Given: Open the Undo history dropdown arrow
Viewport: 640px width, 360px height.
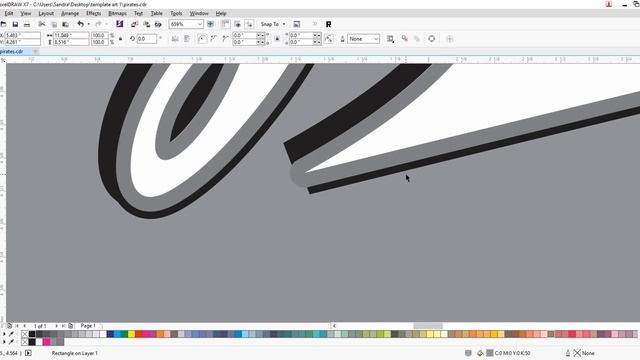Looking at the screenshot, I should coord(89,24).
